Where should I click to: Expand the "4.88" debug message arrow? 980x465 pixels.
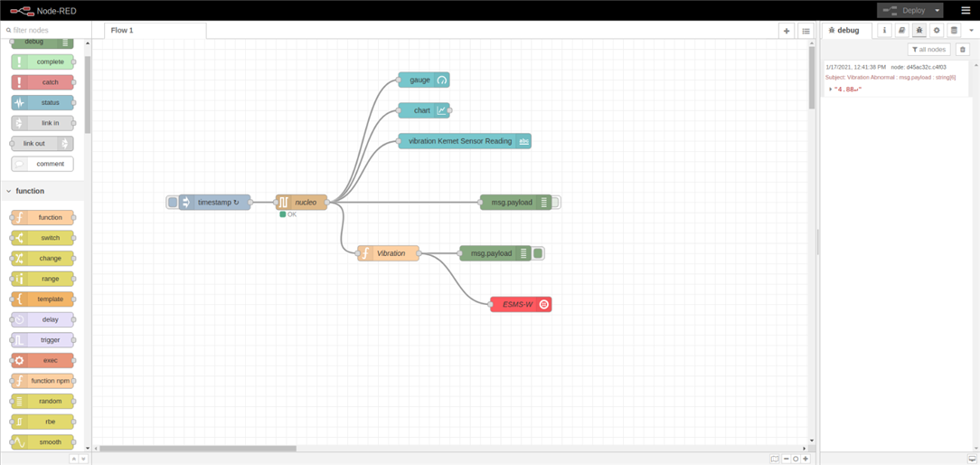point(831,90)
